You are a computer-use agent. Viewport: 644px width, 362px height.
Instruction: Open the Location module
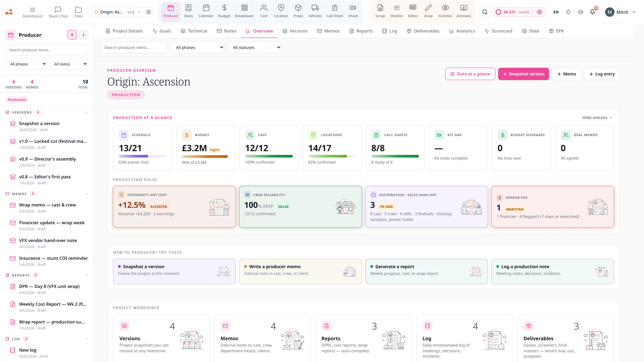pos(281,12)
